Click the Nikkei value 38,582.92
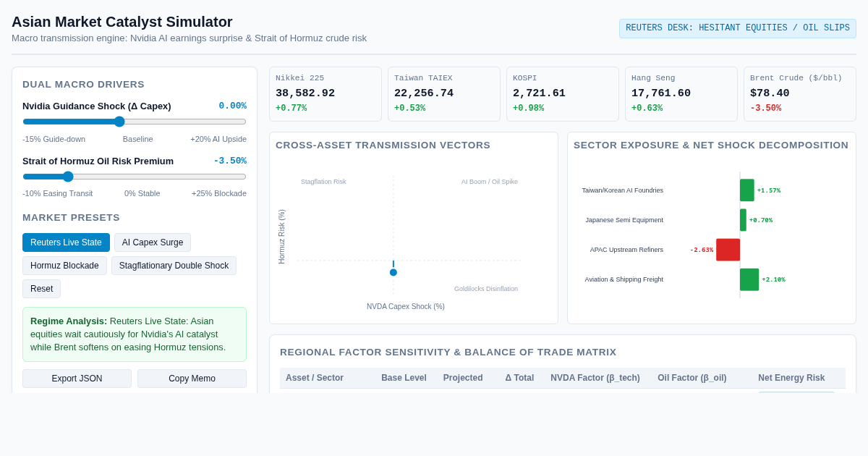The height and width of the screenshot is (456, 868). point(305,93)
